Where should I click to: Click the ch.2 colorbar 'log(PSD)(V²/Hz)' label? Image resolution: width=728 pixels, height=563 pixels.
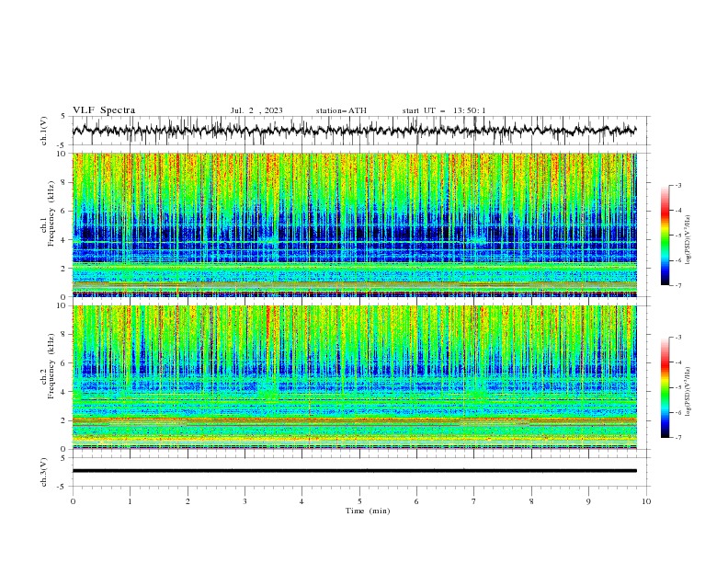coord(688,391)
